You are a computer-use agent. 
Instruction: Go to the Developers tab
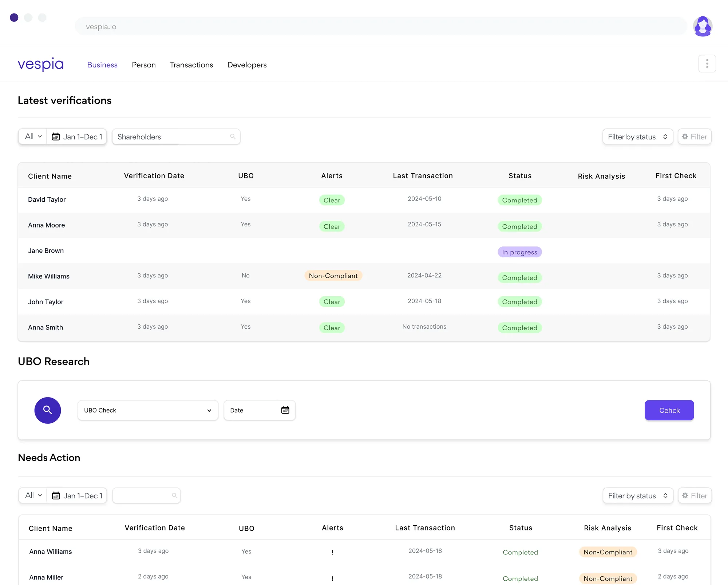(247, 65)
